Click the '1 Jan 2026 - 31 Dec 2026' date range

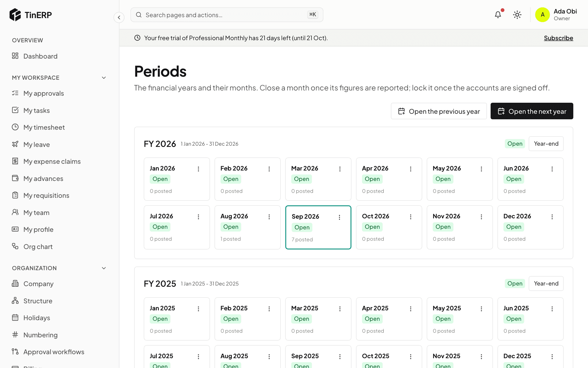tap(209, 144)
